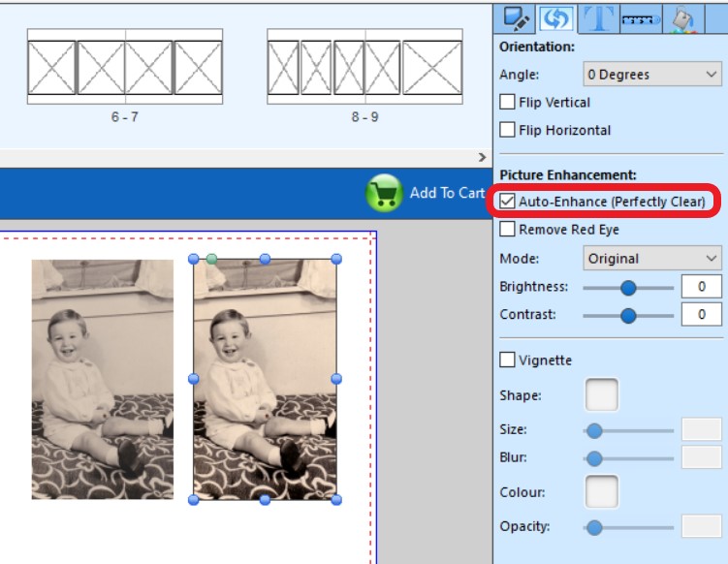
Task: Click the green shopping cart icon
Action: (384, 193)
